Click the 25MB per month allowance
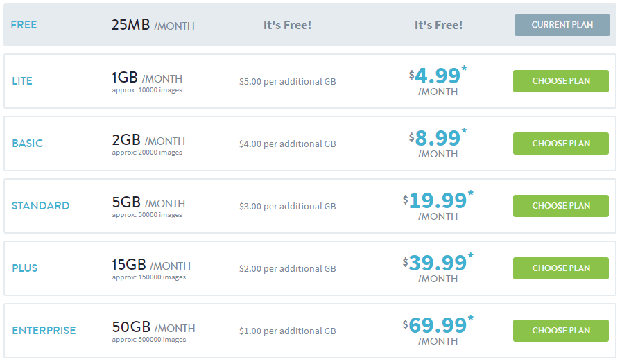This screenshot has width=622, height=364. coord(153,26)
